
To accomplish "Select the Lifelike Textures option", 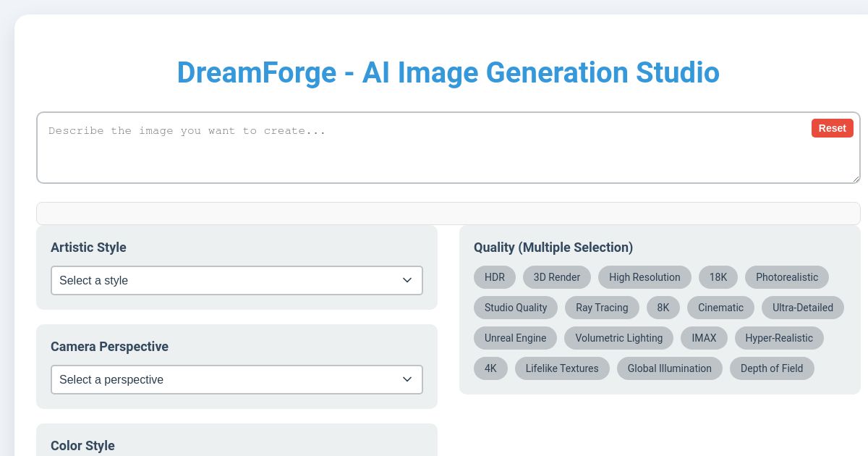I will tap(562, 368).
